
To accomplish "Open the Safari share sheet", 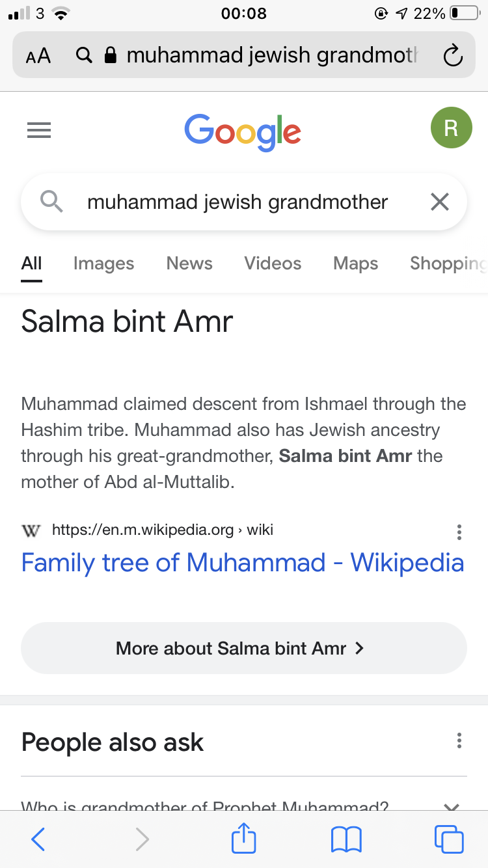I will click(x=244, y=838).
